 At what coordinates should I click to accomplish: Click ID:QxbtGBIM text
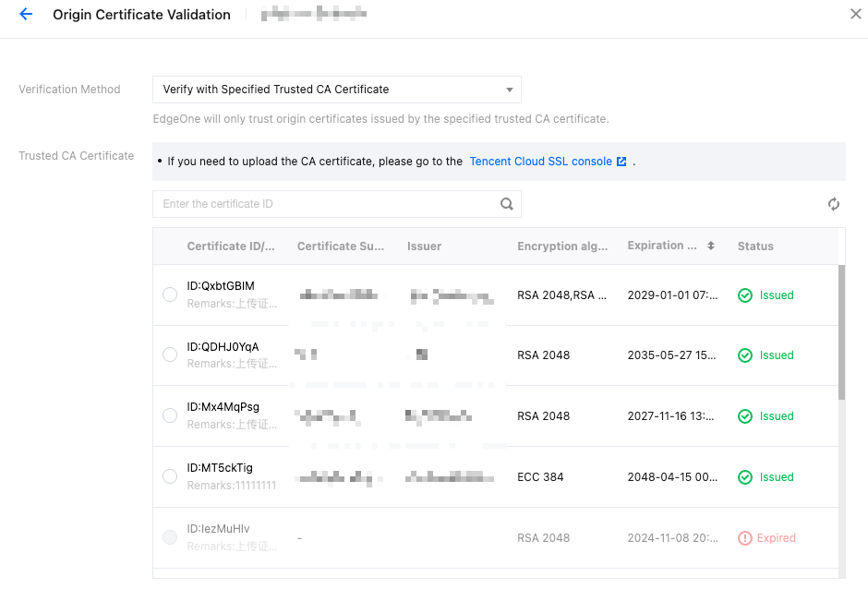click(221, 286)
